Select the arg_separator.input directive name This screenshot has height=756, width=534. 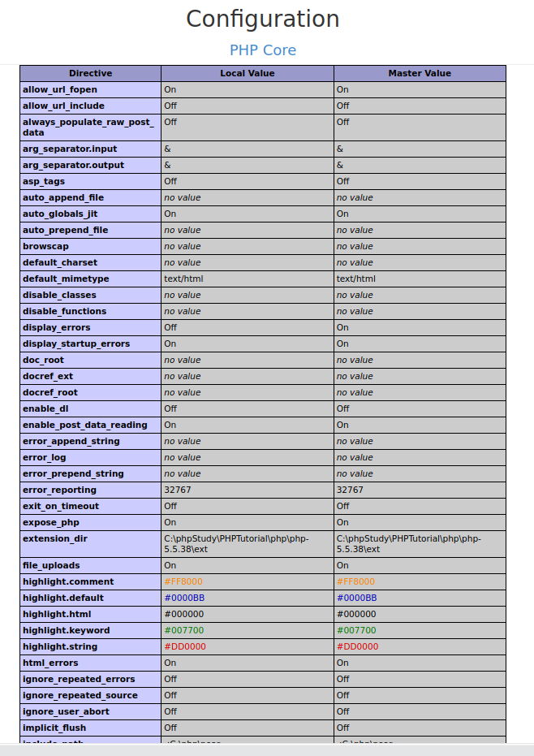click(70, 149)
